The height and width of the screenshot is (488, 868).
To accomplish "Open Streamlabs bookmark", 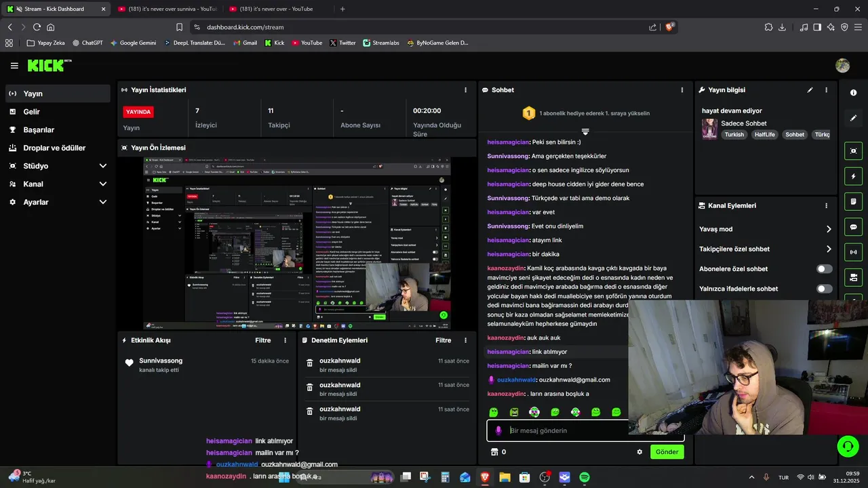I will (380, 43).
